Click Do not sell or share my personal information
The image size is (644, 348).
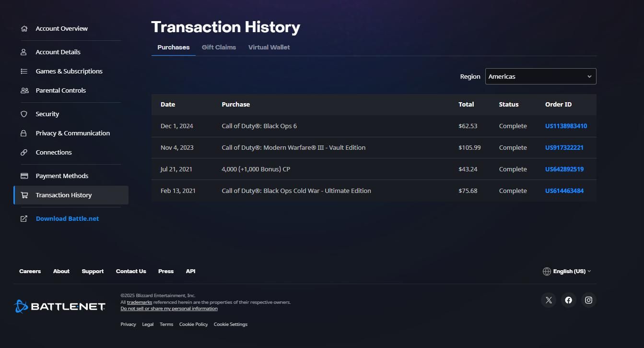[x=169, y=309]
